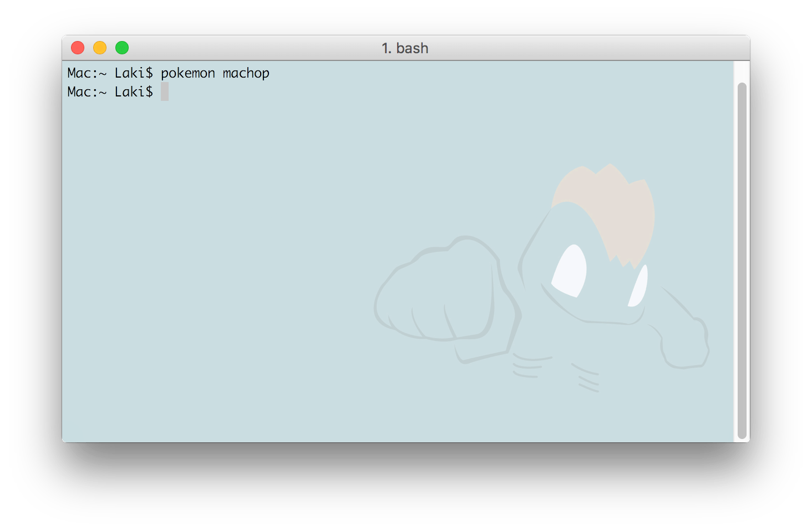812x531 pixels.
Task: Click the '1. bash' window title
Action: [405, 48]
